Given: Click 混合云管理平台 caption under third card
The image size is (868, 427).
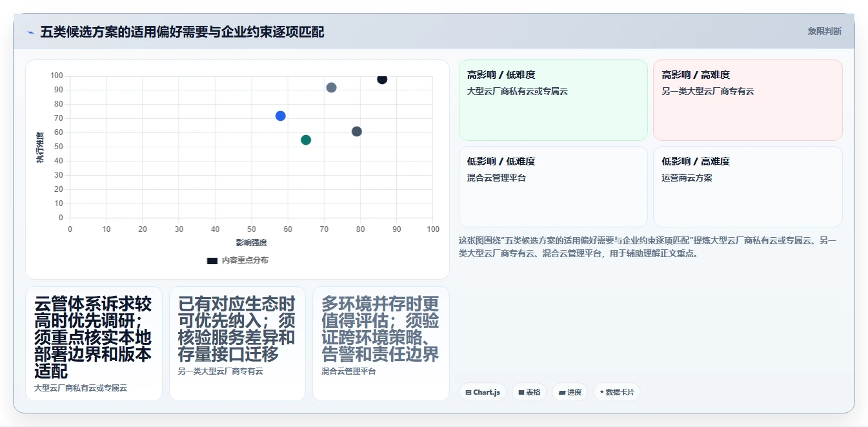Looking at the screenshot, I should coord(349,371).
